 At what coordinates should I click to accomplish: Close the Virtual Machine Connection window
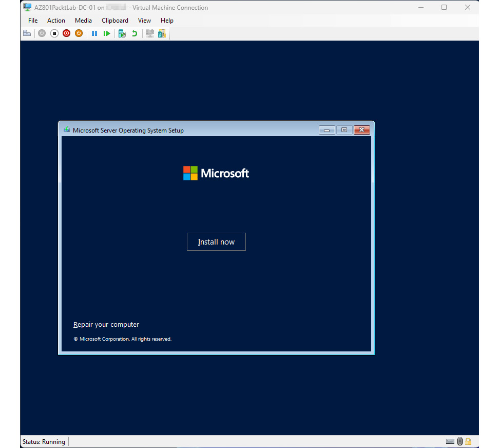tap(468, 7)
